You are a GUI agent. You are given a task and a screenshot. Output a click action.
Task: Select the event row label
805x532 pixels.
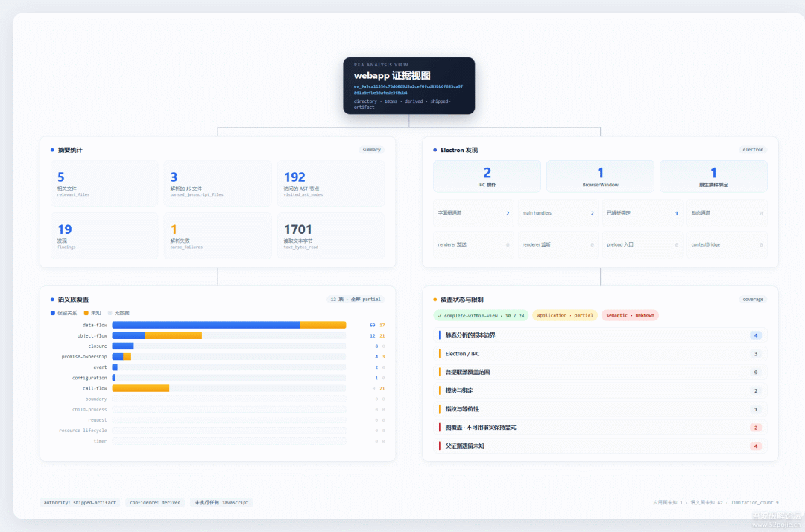pyautogui.click(x=100, y=367)
